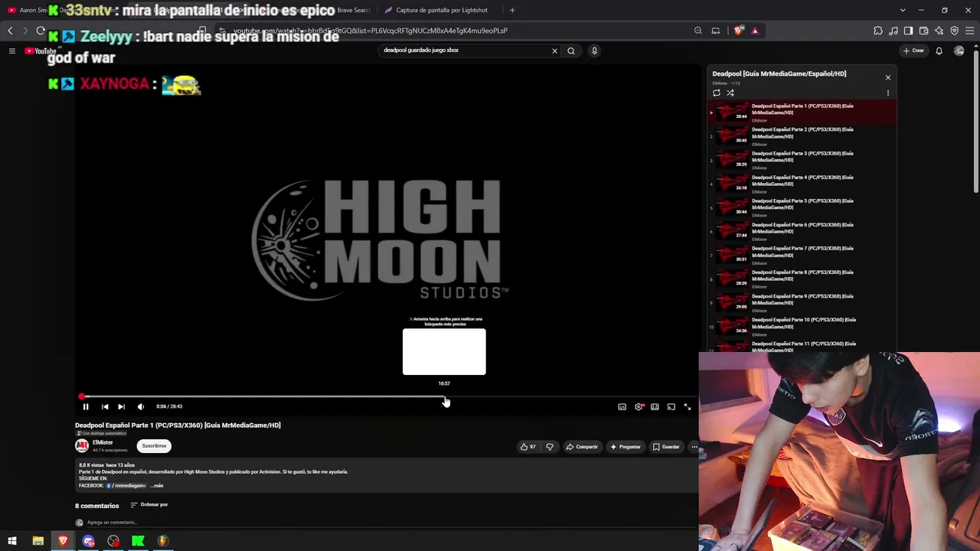Select Deadpool Español Parte 5 title
Screen dimensions: 980x551
(802, 204)
